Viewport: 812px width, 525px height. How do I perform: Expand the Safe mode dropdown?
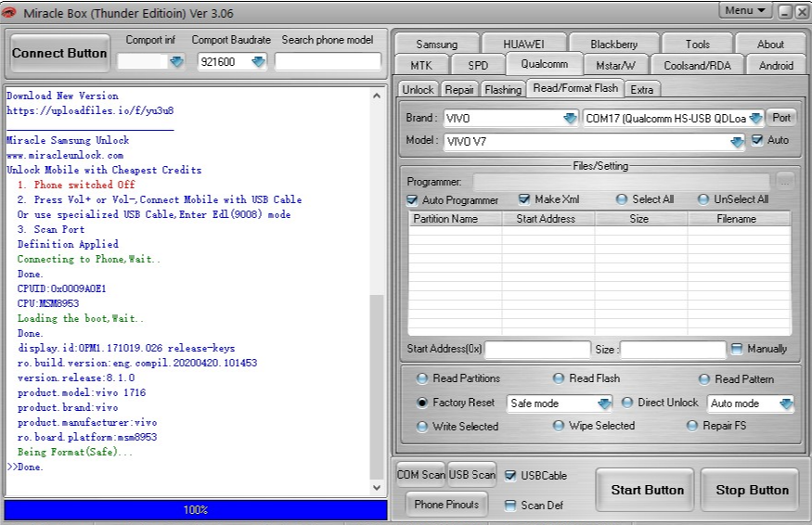tap(604, 403)
